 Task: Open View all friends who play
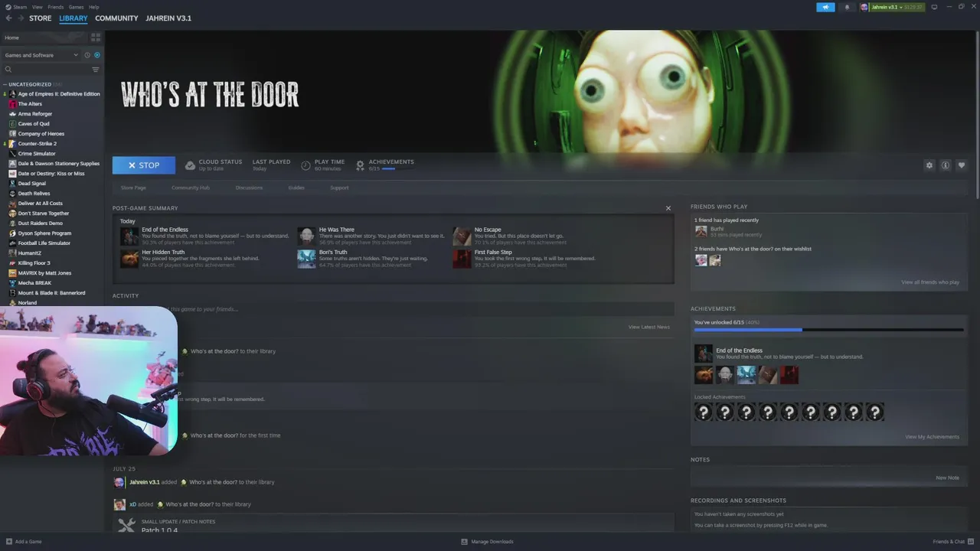point(930,282)
